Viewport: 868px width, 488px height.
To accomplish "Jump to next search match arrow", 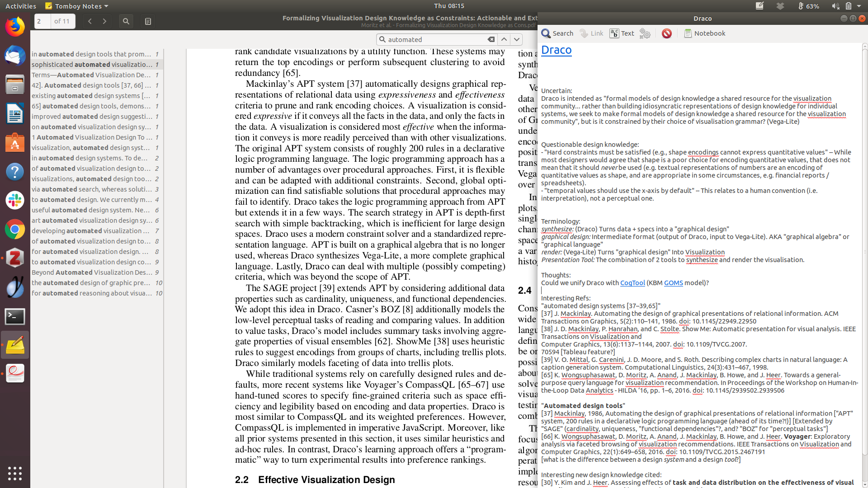I will point(517,40).
